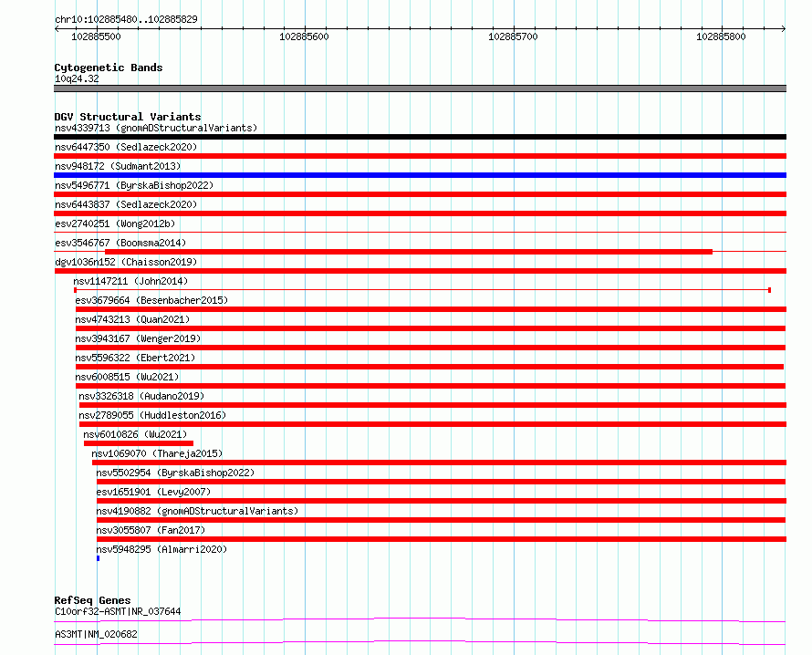Open nsv5596322 (Ebert2021) label
This screenshot has height=655, width=812.
[x=135, y=358]
